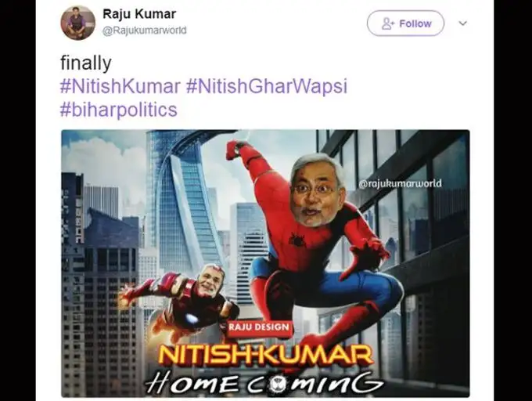Open the #NitishGharWapsi hashtag
This screenshot has width=532, height=401.
point(267,86)
